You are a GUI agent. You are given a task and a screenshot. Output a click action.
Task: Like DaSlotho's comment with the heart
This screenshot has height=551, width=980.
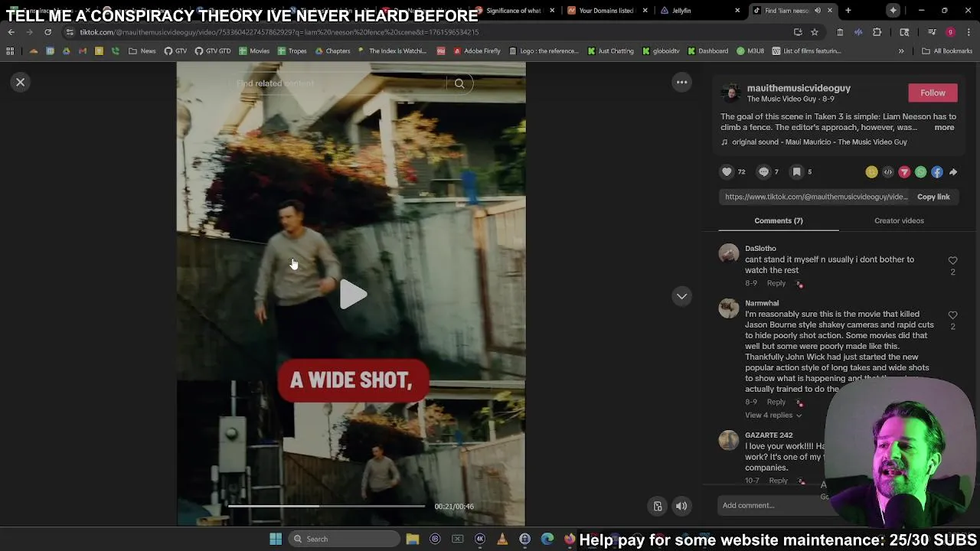click(x=952, y=261)
